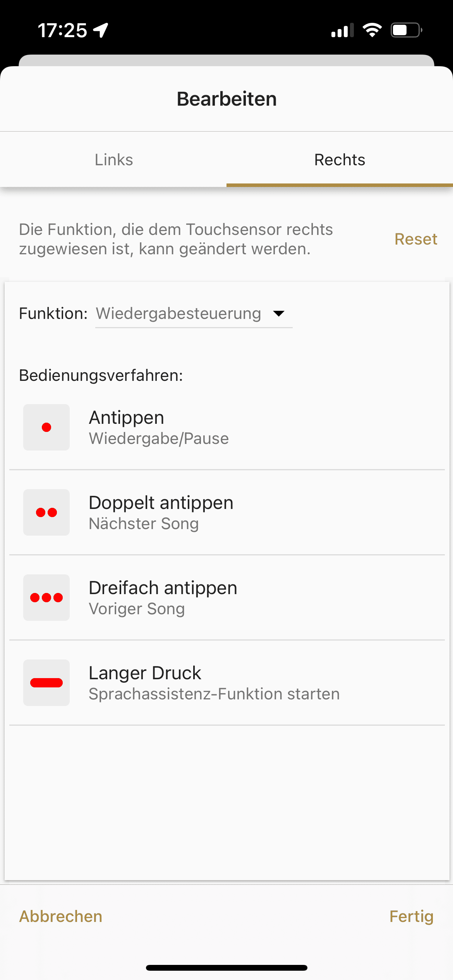Screen dimensions: 453x980
Task: Tap the two-dot Doppelt antippen icon
Action: coord(46,512)
